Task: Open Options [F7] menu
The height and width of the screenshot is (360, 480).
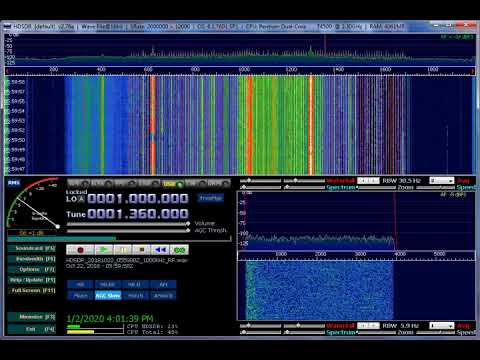Action: click(32, 269)
